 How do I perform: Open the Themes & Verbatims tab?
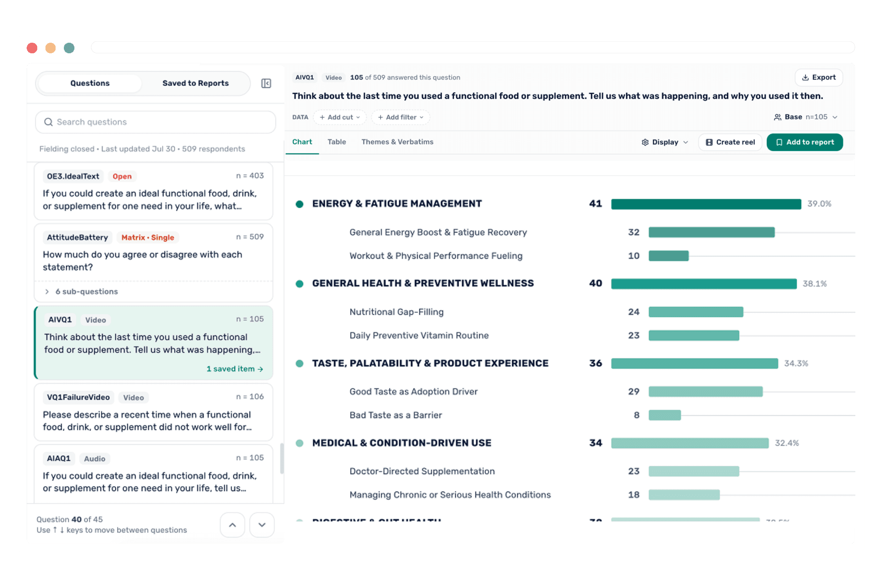[397, 142]
